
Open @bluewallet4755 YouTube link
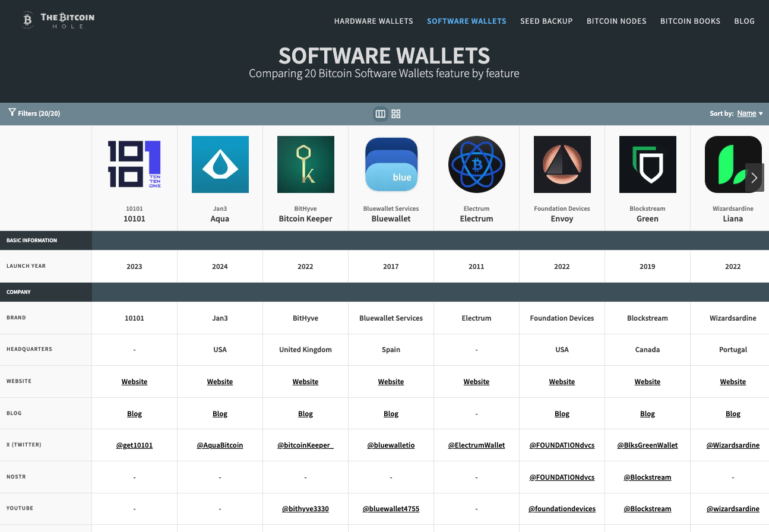391,509
